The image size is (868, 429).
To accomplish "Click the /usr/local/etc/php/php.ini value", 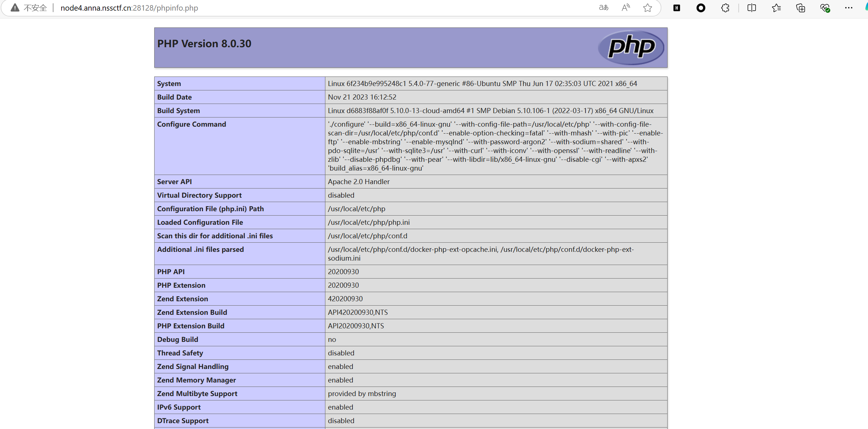I will tap(369, 222).
